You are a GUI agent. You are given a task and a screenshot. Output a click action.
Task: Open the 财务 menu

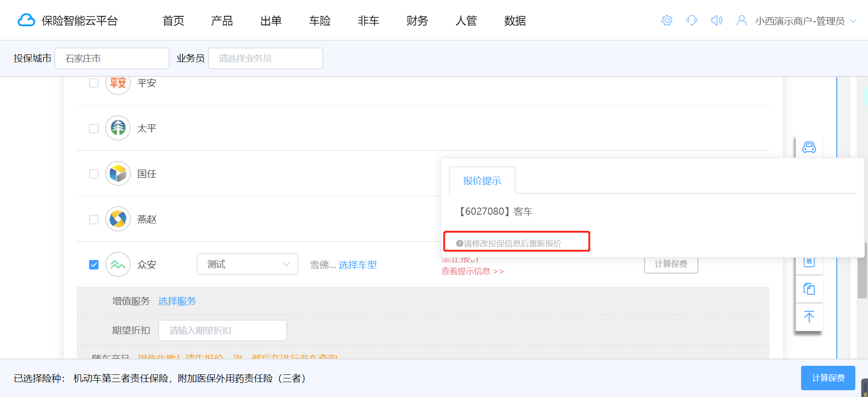(x=417, y=21)
